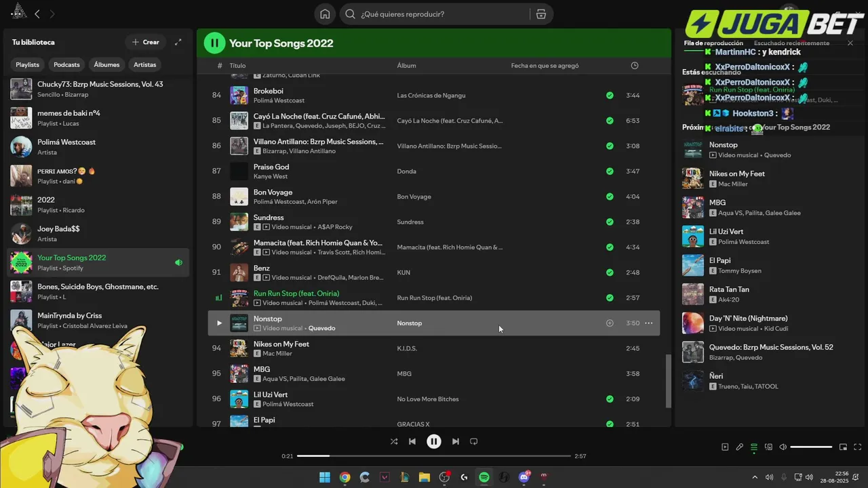Toggle repeat in the player bar
This screenshot has width=868, height=488.
[x=474, y=441]
